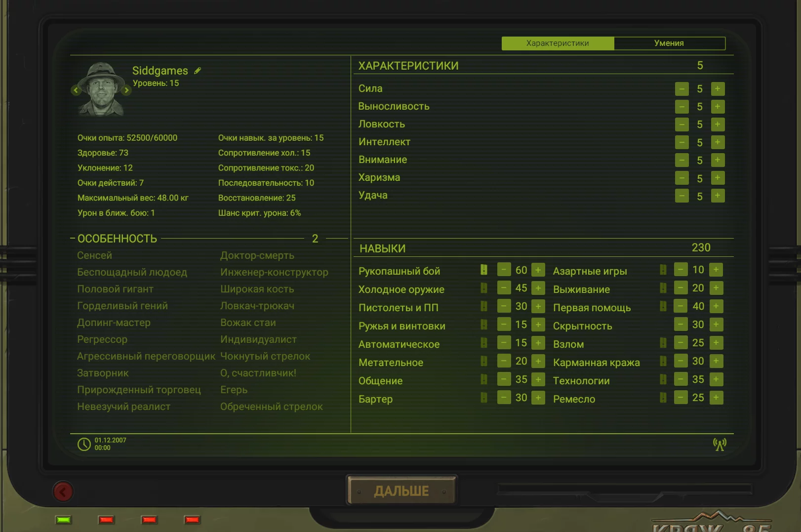The height and width of the screenshot is (532, 801).
Task: Increase Скрытность skill value
Action: click(x=716, y=325)
